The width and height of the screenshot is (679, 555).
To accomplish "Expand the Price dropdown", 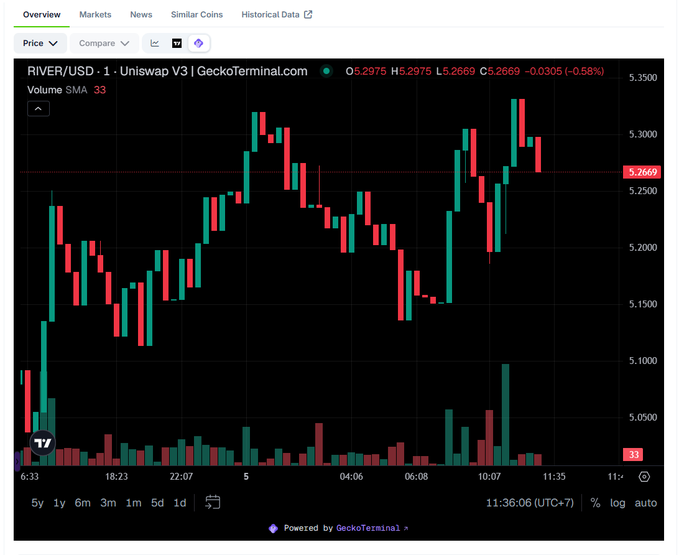I will coord(40,43).
